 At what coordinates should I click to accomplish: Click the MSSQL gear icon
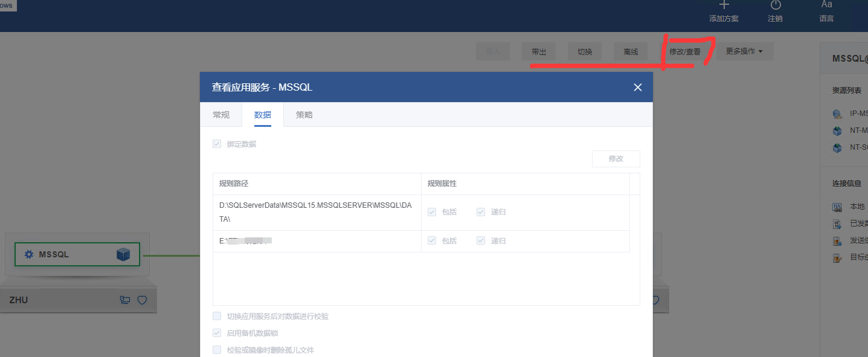pyautogui.click(x=29, y=254)
